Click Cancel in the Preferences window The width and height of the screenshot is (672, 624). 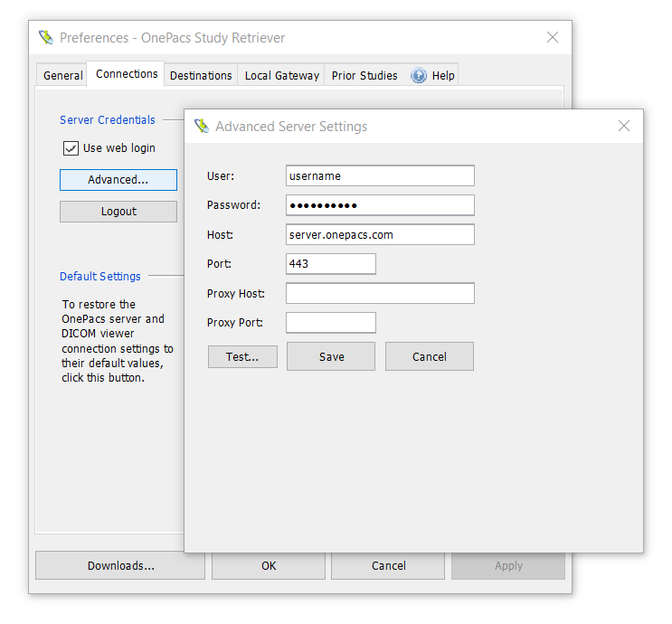click(388, 566)
